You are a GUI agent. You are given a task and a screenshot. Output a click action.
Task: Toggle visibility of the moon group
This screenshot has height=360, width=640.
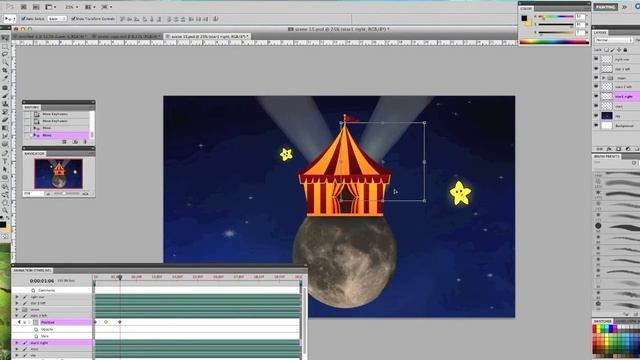[x=596, y=78]
